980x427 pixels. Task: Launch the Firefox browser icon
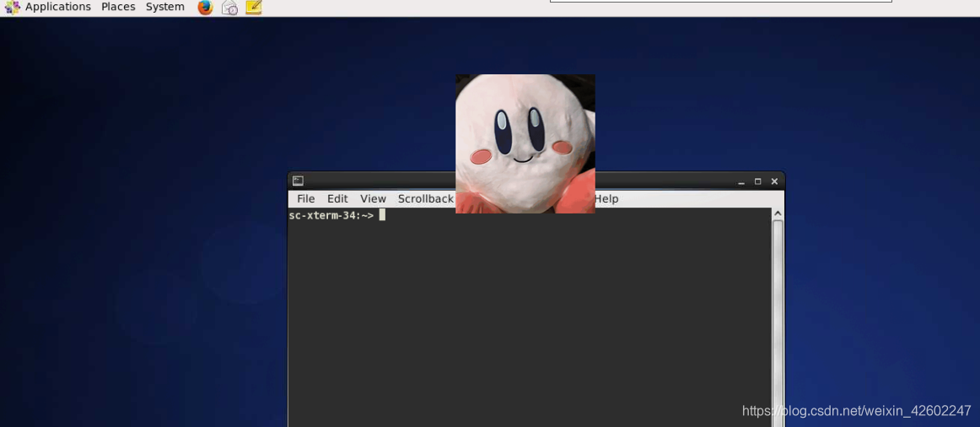click(205, 8)
